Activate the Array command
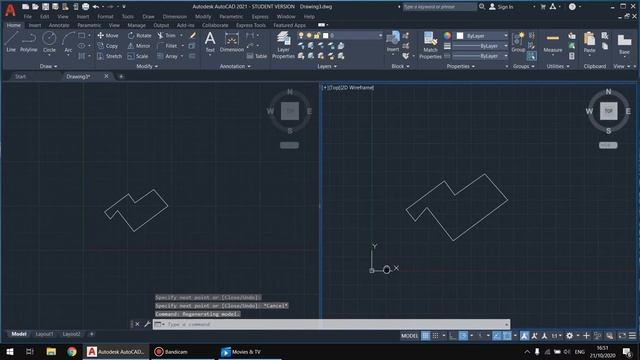640x360 pixels. click(x=168, y=56)
